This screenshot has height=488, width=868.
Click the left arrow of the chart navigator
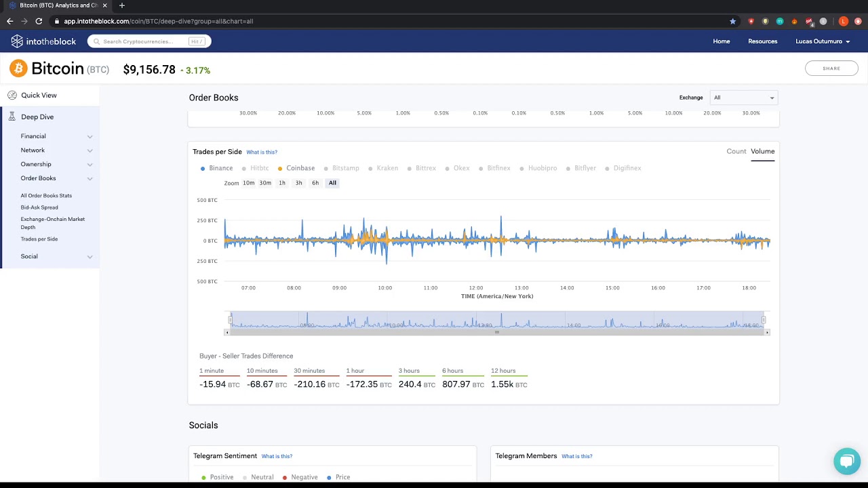[x=227, y=333]
